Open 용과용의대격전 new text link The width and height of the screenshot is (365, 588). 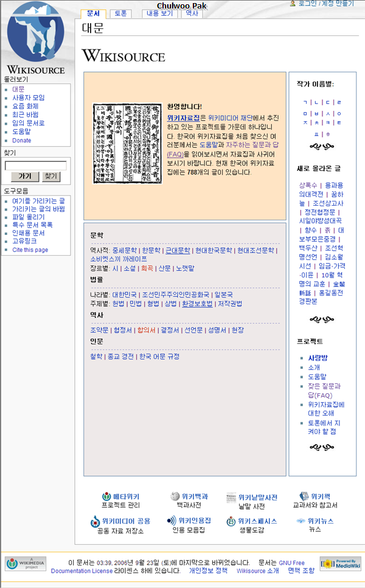(321, 190)
